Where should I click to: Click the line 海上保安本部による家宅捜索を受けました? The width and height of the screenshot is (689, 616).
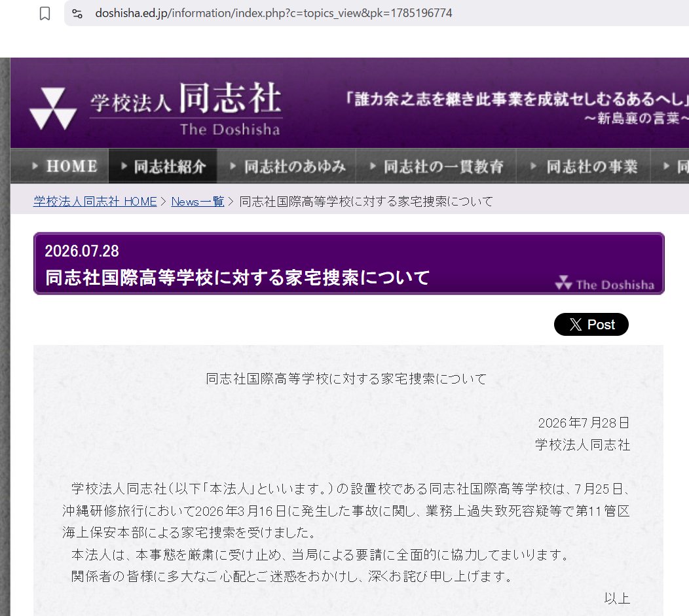[189, 533]
